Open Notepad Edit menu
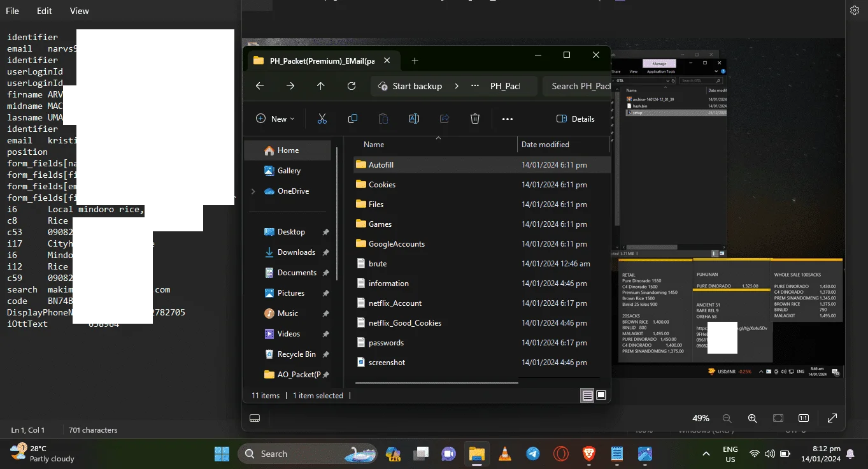Viewport: 868px width, 469px height. (45, 11)
